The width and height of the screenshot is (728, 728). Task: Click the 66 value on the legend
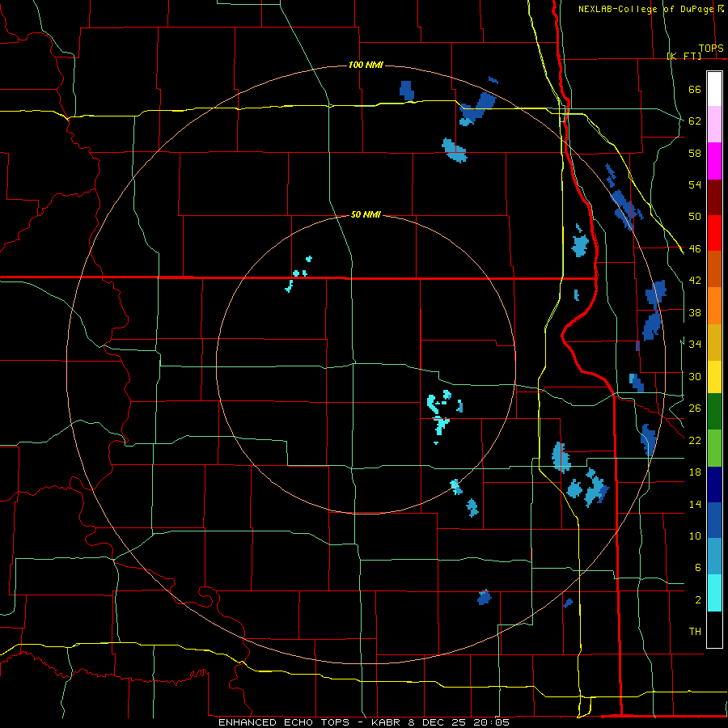[695, 89]
